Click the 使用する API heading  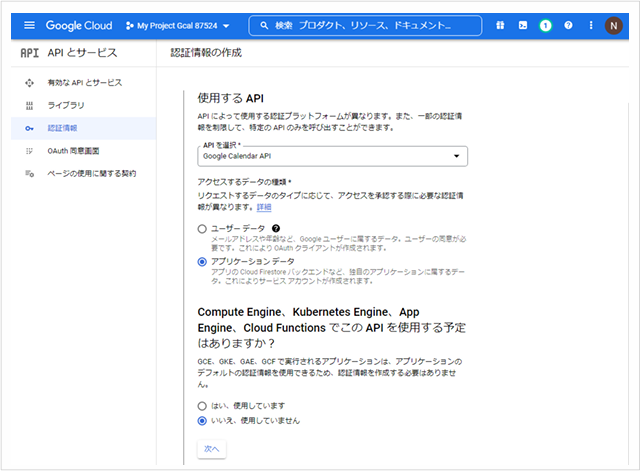231,98
